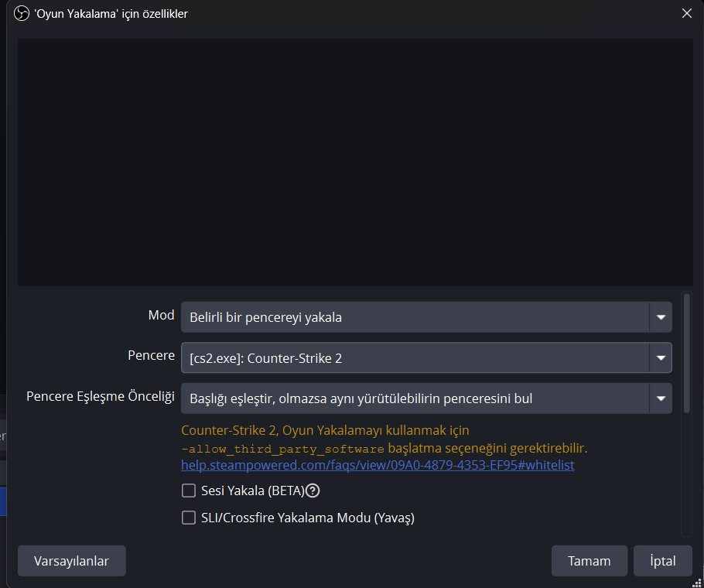Click the 'Pencere Eşleşme Önceliği' label
Viewport: 704px width, 588px height.
101,397
